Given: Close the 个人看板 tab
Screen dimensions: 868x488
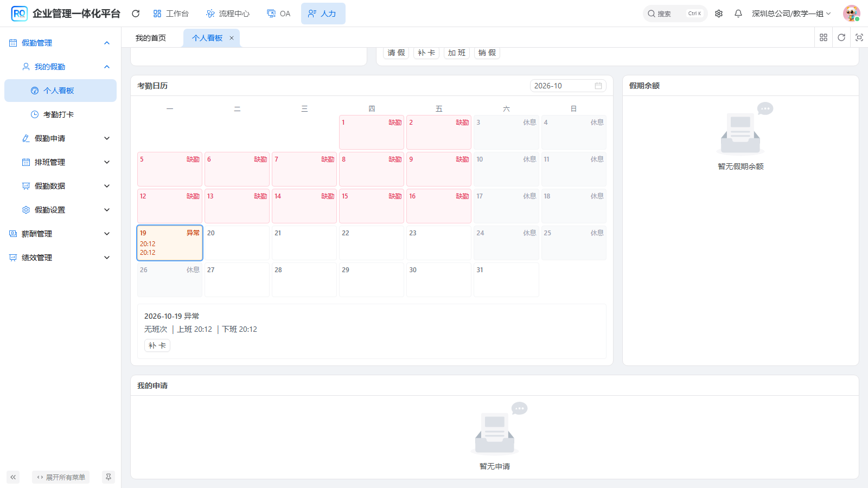Looking at the screenshot, I should click(x=232, y=38).
